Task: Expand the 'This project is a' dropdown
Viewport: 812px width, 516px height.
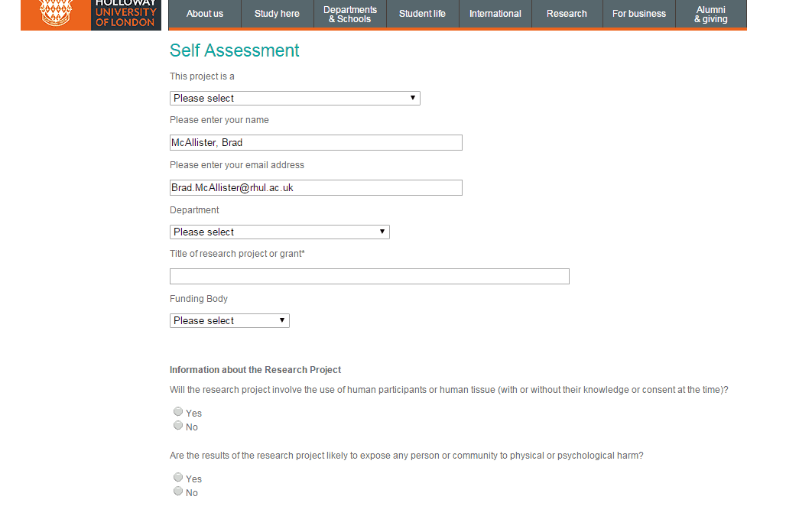Action: coord(294,99)
